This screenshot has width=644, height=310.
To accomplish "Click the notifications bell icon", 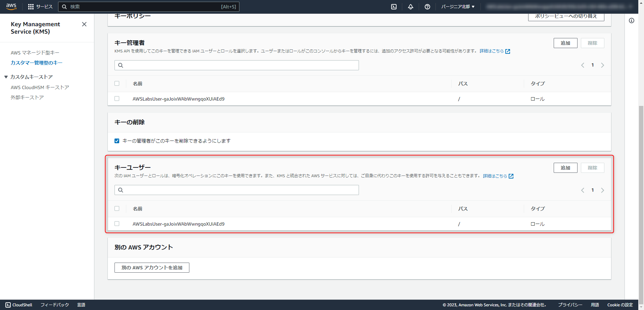I will coord(410,6).
